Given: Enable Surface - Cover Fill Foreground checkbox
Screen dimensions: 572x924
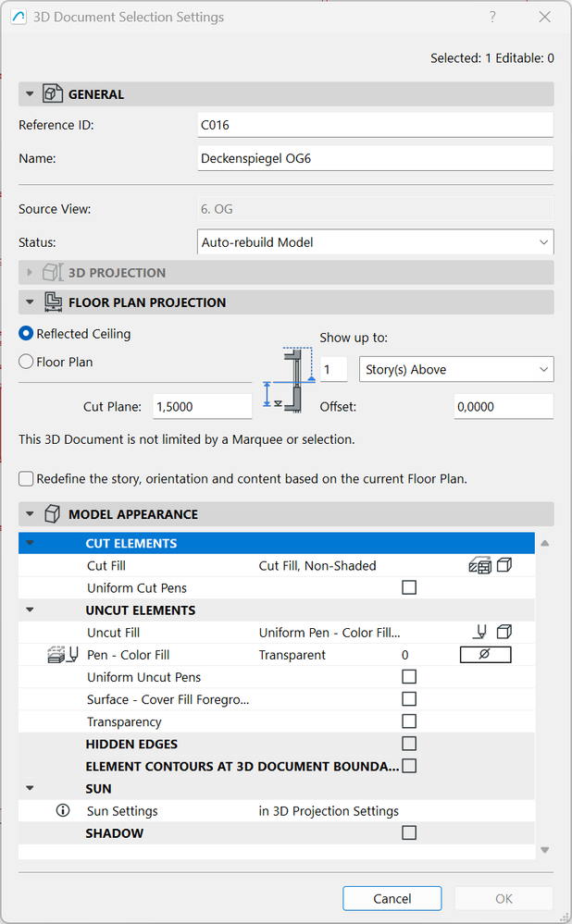Looking at the screenshot, I should pos(409,699).
